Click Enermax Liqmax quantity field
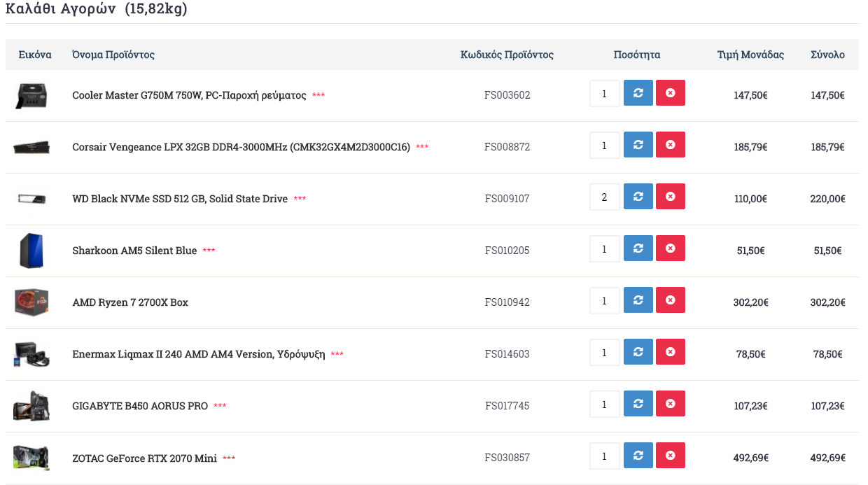The height and width of the screenshot is (485, 868). tap(605, 353)
